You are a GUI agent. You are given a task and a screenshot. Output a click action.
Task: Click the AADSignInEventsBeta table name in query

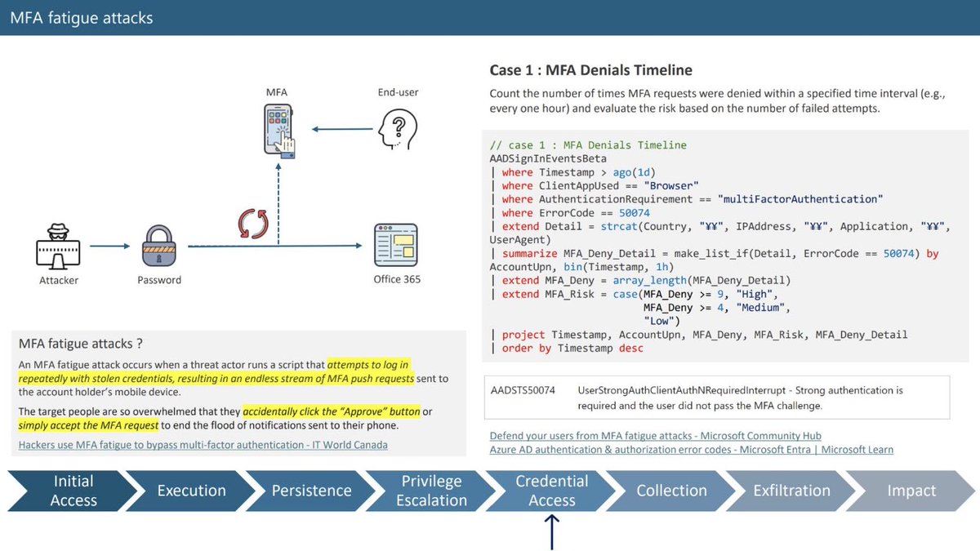point(548,158)
